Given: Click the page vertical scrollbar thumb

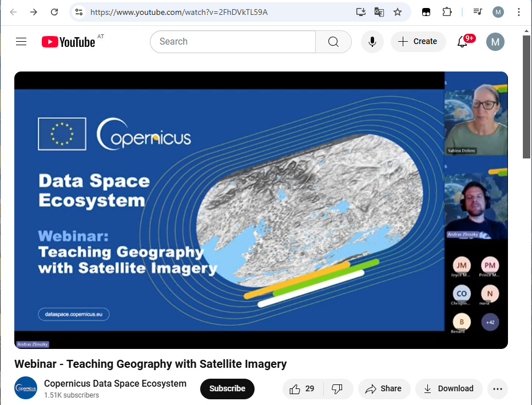Looking at the screenshot, I should coord(526,97).
